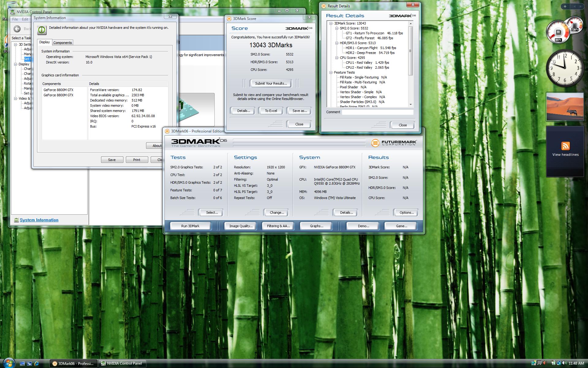
Task: Open volume speaker tray icon
Action: 564,363
